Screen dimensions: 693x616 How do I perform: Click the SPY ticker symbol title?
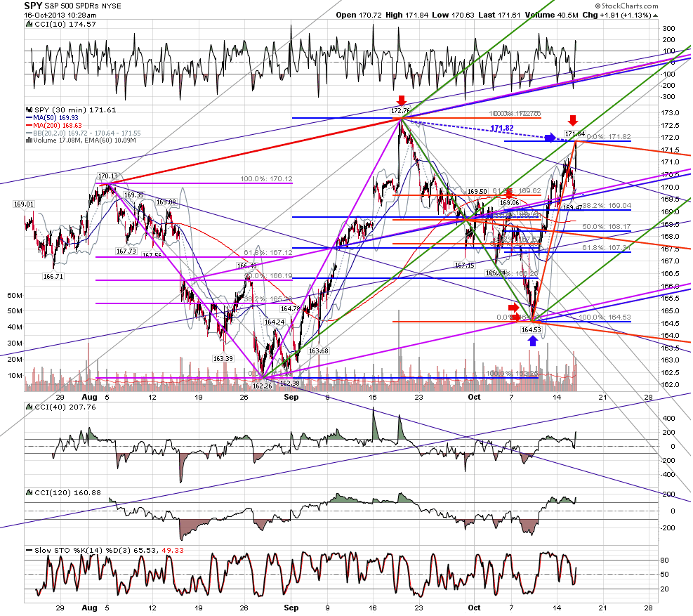coord(33,6)
